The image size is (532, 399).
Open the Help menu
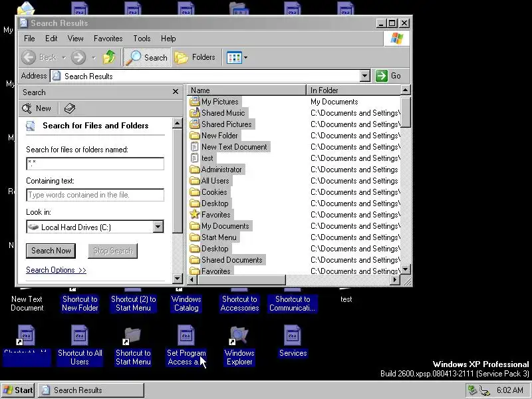[168, 39]
